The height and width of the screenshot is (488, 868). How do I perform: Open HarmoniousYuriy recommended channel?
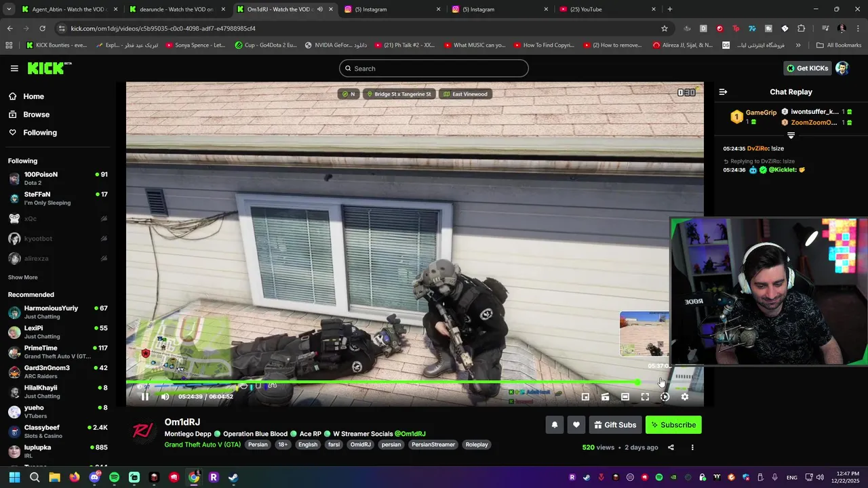(x=58, y=312)
